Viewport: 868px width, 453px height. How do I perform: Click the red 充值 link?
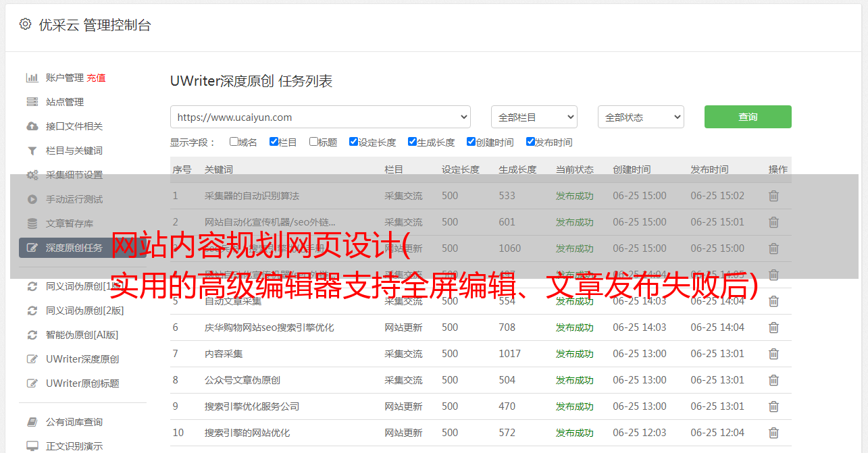tap(96, 78)
